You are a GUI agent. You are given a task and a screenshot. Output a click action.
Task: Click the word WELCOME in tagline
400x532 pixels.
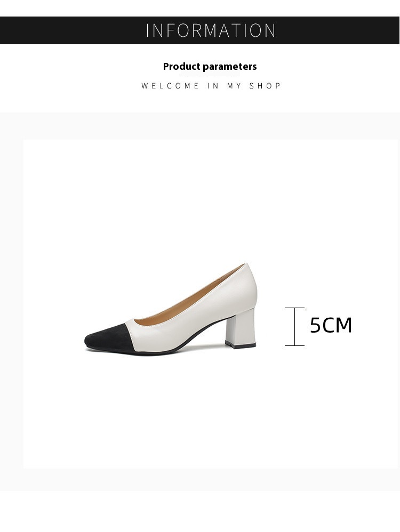click(170, 86)
